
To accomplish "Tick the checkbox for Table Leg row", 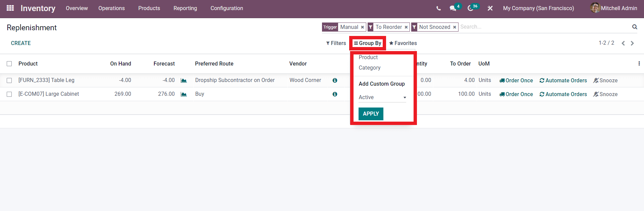I will pos(9,80).
